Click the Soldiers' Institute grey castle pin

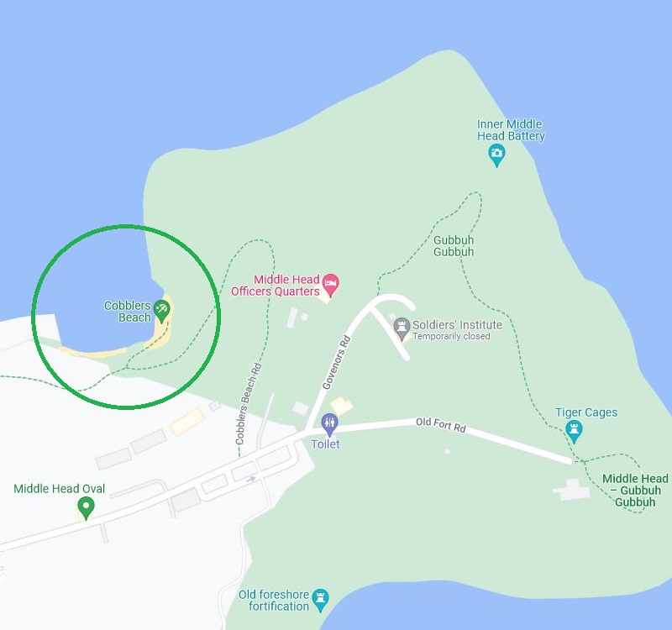click(x=402, y=328)
